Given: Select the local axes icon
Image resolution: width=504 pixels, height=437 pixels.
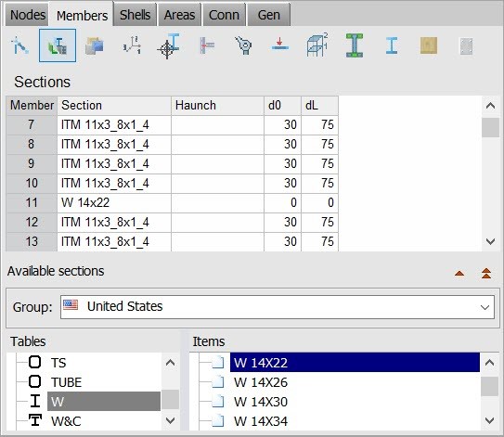Looking at the screenshot, I should [x=132, y=45].
